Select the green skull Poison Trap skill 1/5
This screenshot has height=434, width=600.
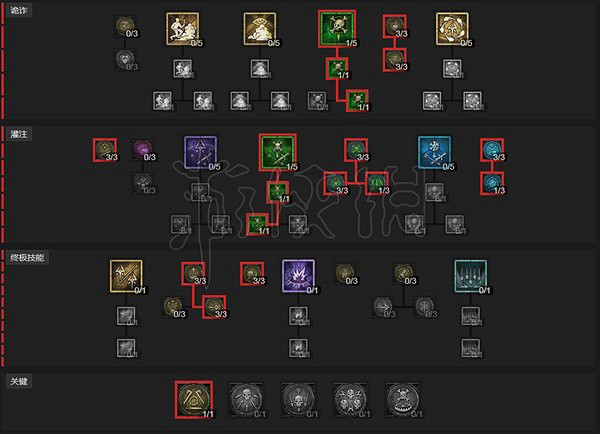(337, 29)
